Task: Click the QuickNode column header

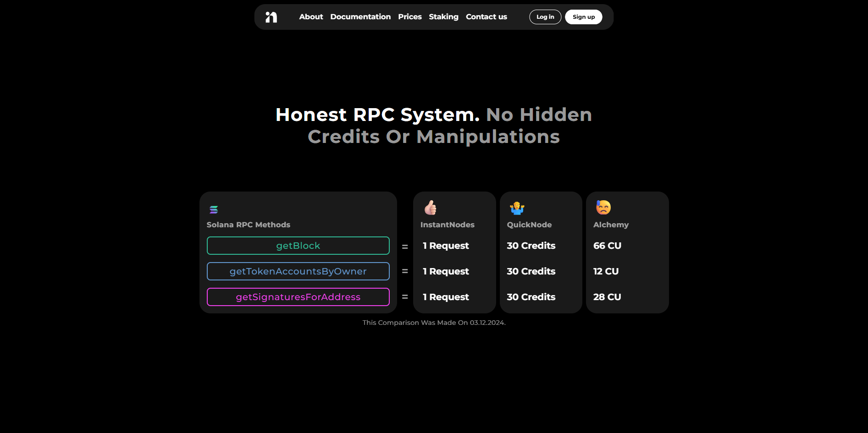Action: tap(529, 225)
